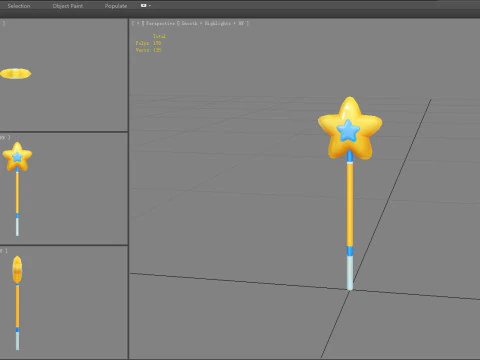Image resolution: width=480 pixels, height=360 pixels.
Task: Open the ribbon display options dropdown
Action: (146, 6)
